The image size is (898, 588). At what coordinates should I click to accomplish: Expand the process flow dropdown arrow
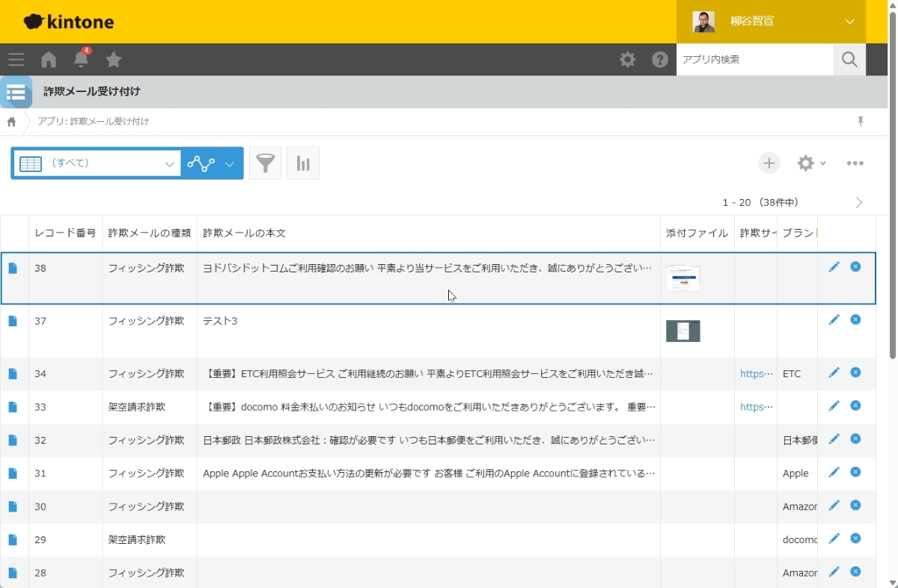pos(229,164)
